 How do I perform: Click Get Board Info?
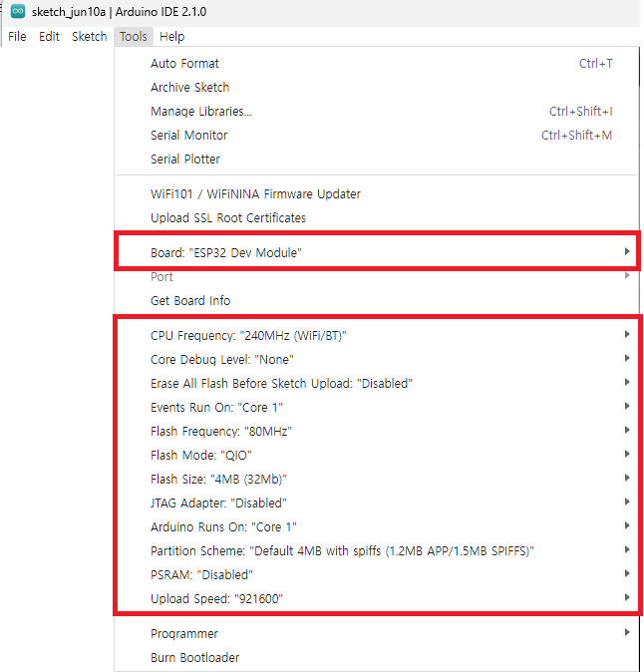click(x=376, y=301)
